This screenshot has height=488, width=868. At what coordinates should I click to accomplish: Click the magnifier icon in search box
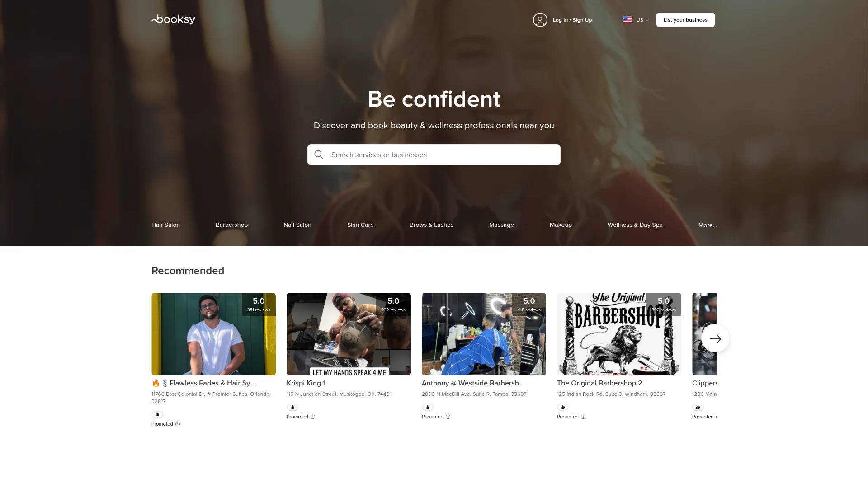pyautogui.click(x=319, y=155)
